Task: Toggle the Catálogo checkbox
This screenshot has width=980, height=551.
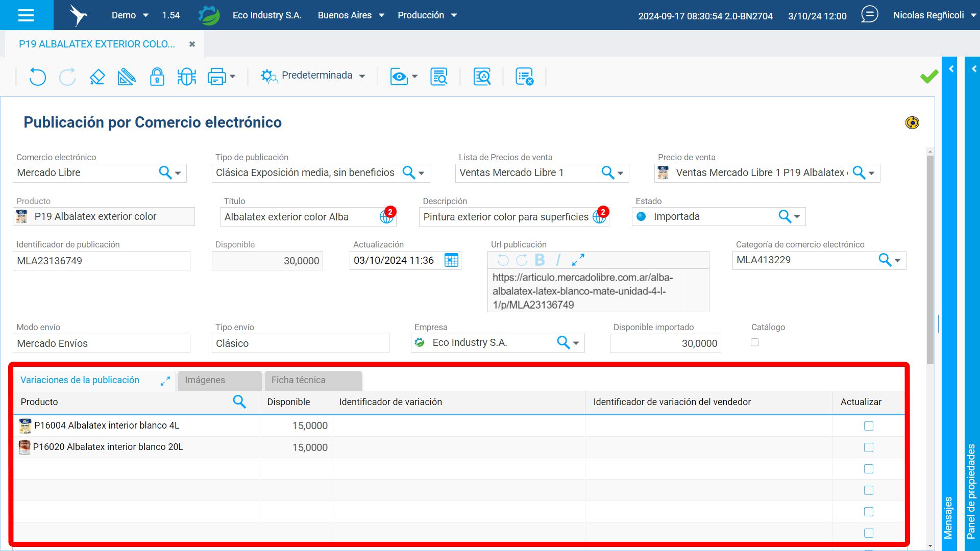Action: tap(755, 342)
